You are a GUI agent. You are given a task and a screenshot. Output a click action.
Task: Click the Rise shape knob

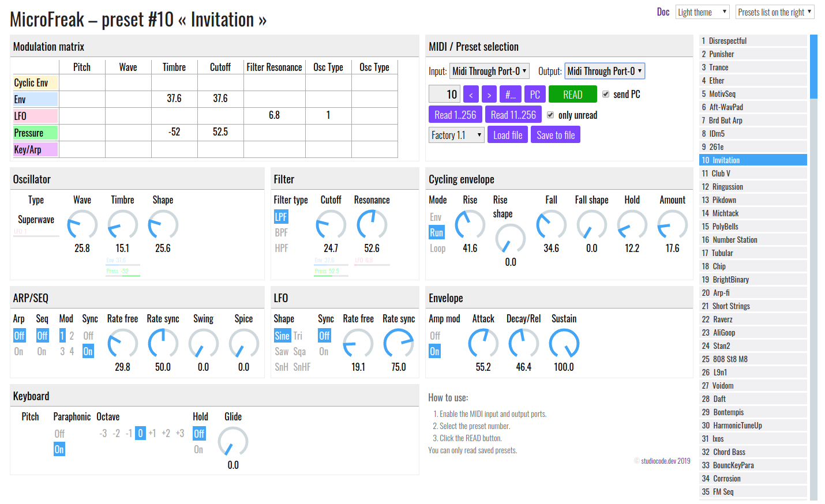click(x=511, y=239)
